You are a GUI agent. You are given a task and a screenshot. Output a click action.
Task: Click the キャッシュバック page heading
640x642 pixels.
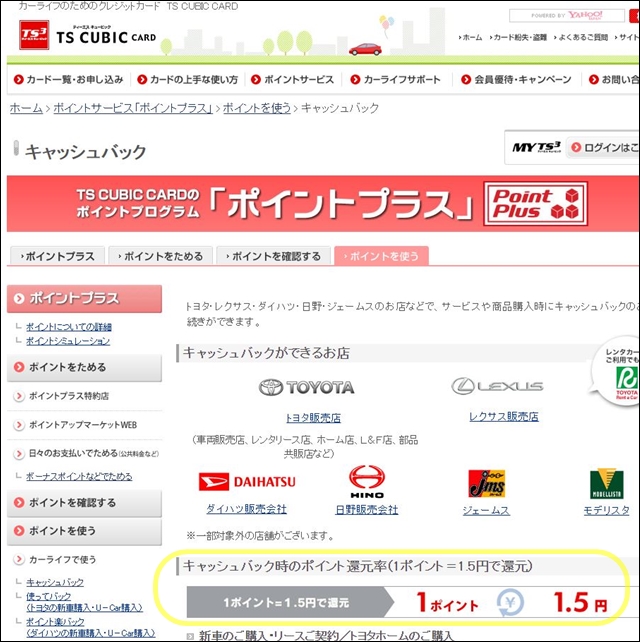(85, 152)
